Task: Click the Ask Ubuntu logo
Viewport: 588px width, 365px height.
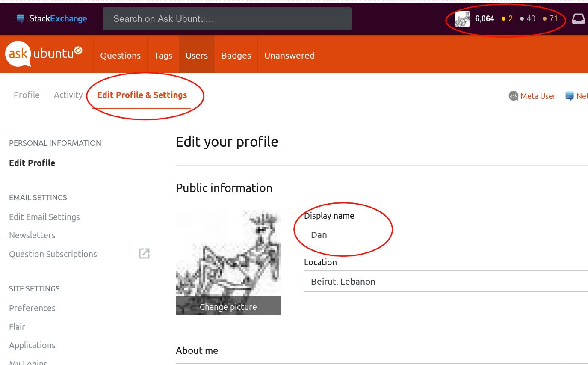Action: coord(44,54)
